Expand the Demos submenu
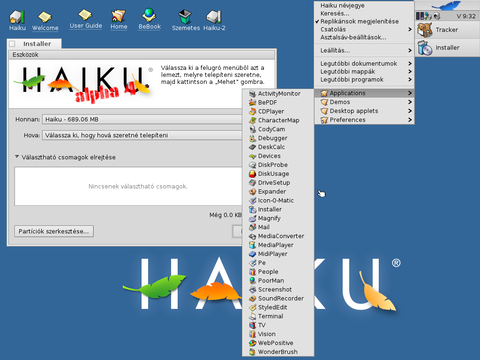Image resolution: width=480 pixels, height=360 pixels. point(364,102)
